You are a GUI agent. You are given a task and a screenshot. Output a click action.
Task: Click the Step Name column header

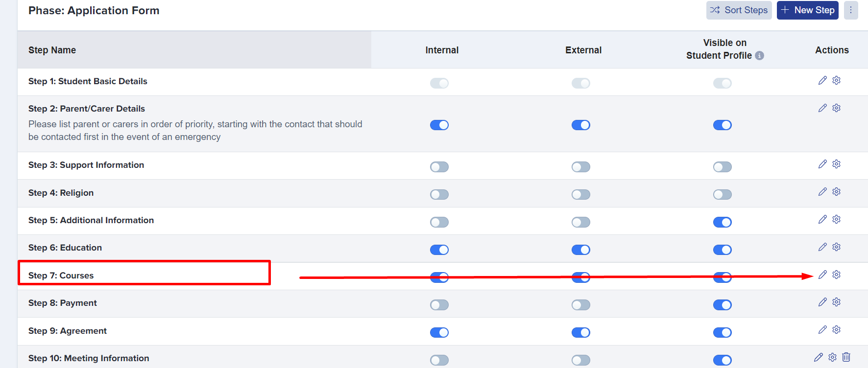tap(52, 50)
